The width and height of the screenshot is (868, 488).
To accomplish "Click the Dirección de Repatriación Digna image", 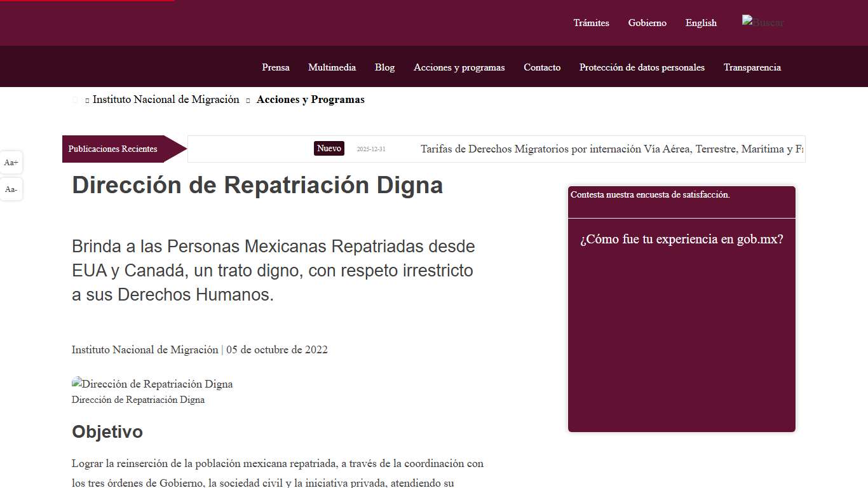I will click(152, 384).
